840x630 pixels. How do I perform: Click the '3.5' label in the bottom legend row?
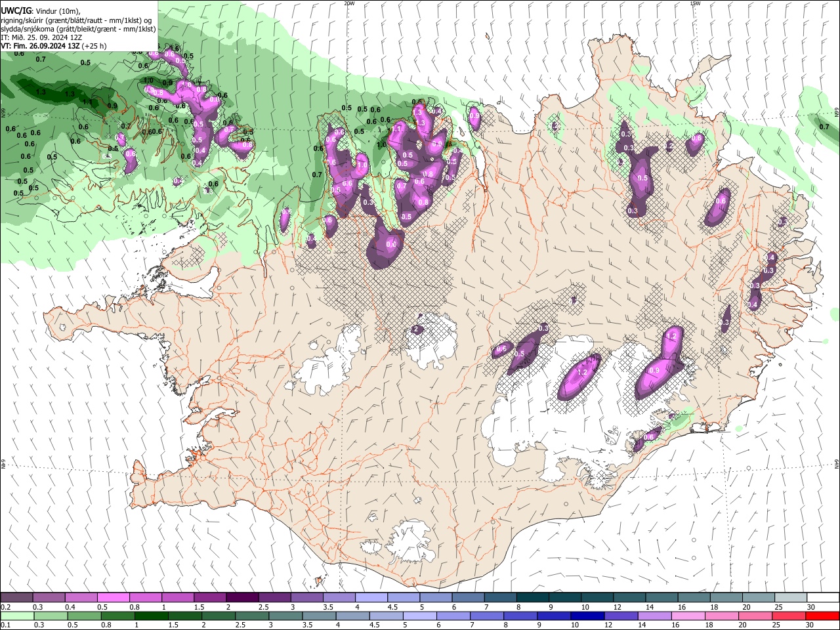306,625
